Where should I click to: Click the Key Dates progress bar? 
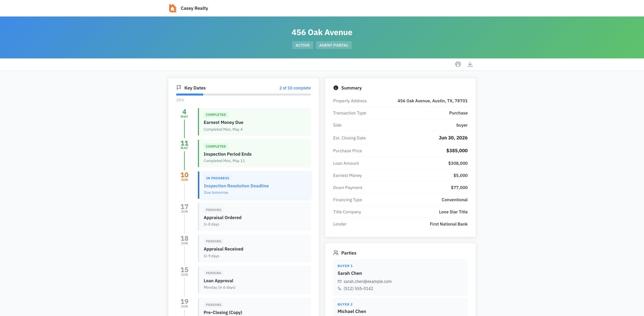click(x=243, y=95)
